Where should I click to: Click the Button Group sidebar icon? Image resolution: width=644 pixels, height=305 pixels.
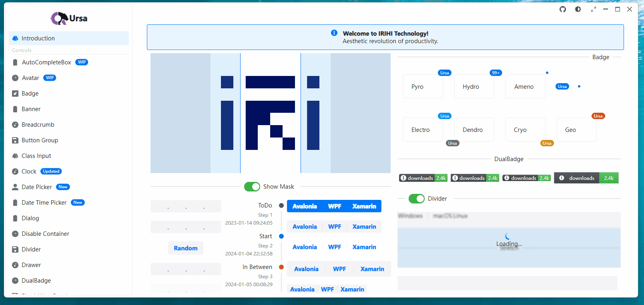click(x=15, y=140)
